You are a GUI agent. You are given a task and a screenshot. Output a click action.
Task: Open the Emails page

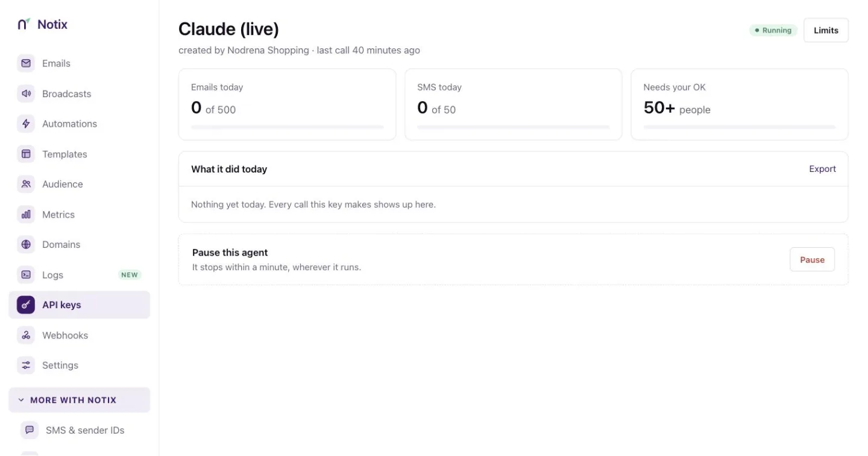(79, 63)
